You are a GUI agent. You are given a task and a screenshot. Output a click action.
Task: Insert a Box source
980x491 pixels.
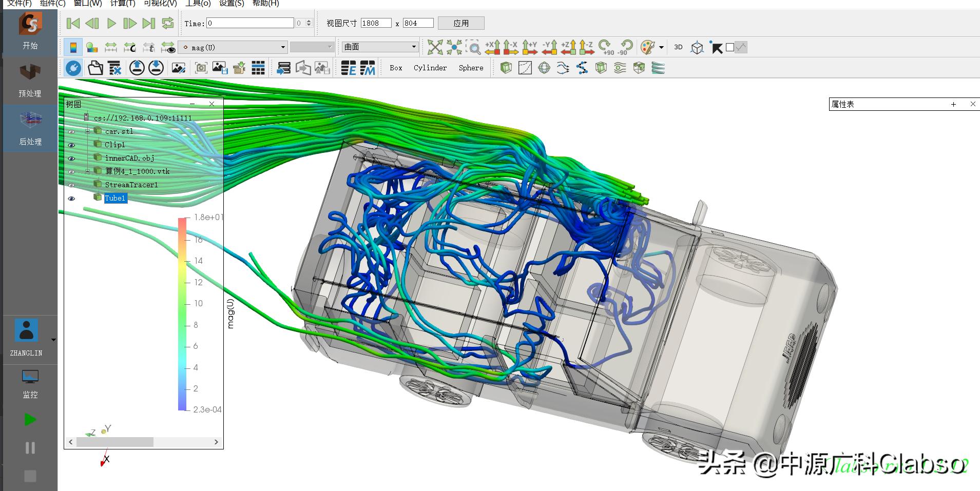tap(396, 68)
